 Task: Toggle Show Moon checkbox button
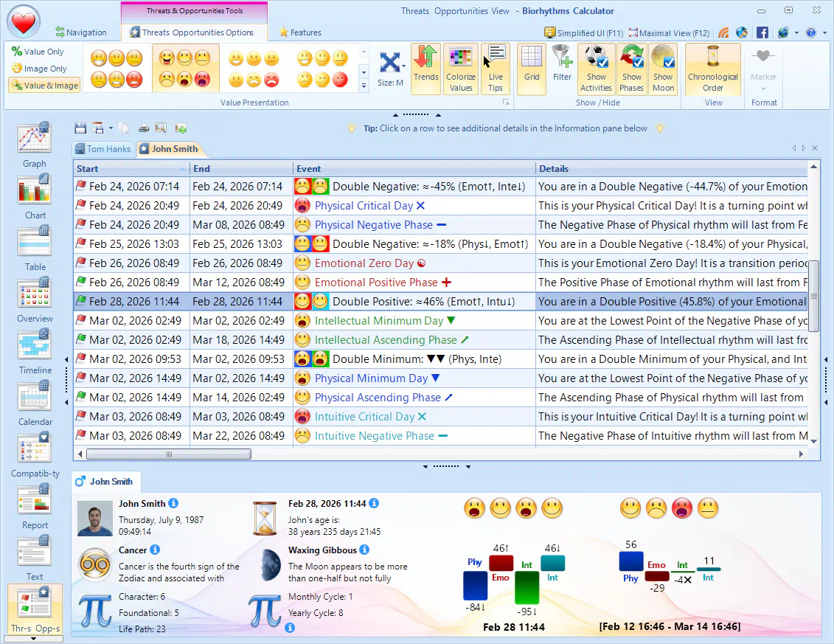(663, 69)
